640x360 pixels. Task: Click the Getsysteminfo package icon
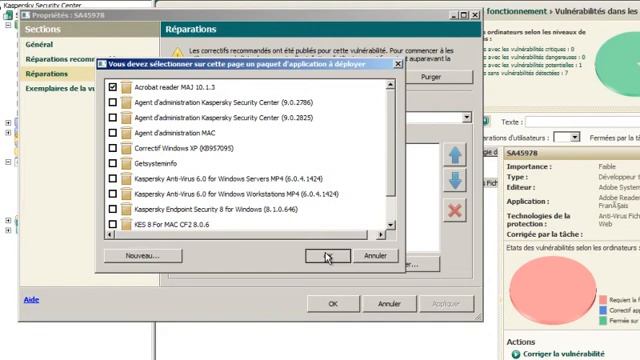[x=126, y=163]
